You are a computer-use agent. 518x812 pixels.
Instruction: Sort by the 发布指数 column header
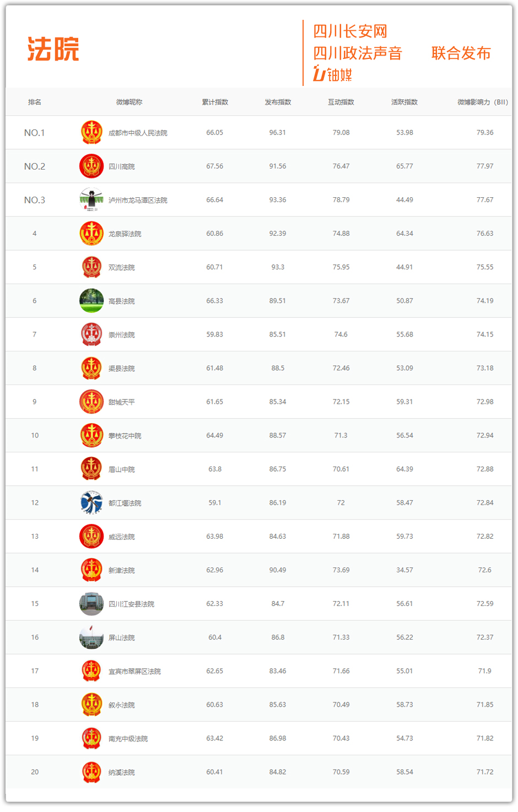click(278, 102)
